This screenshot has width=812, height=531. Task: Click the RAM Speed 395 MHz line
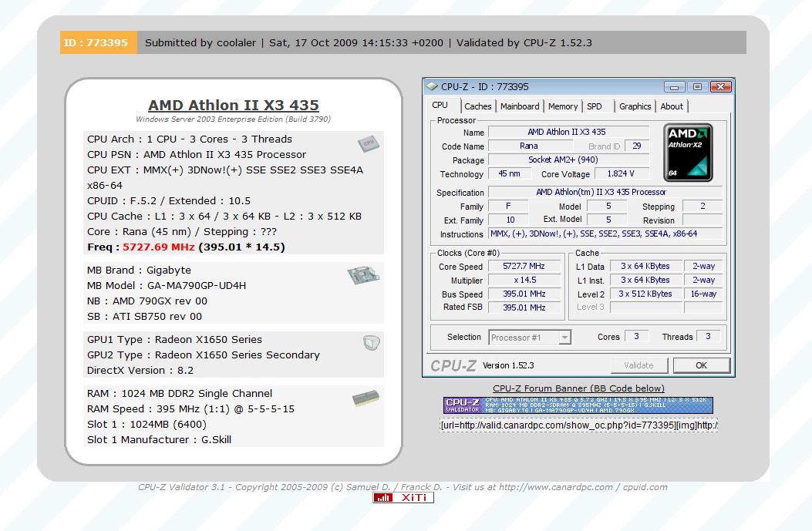[x=190, y=409]
